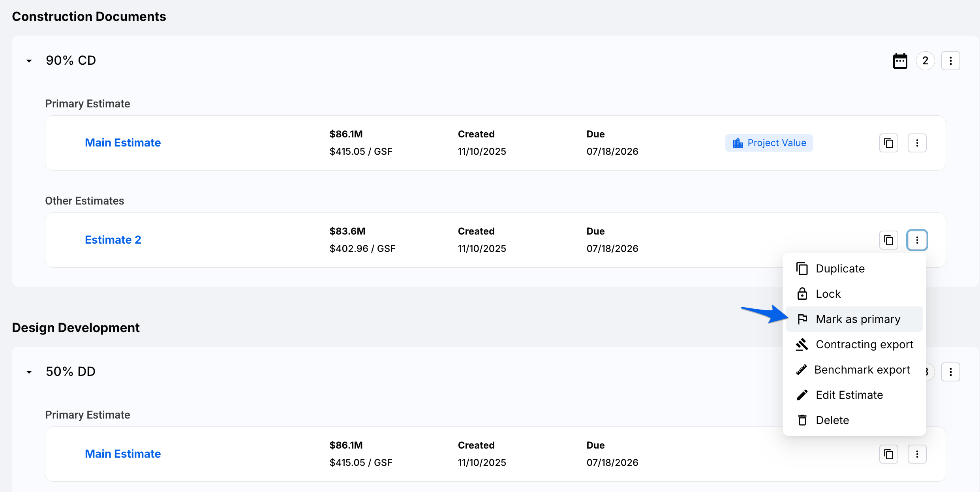
Task: Click the duplicate icon beside Estimate 2
Action: (888, 240)
